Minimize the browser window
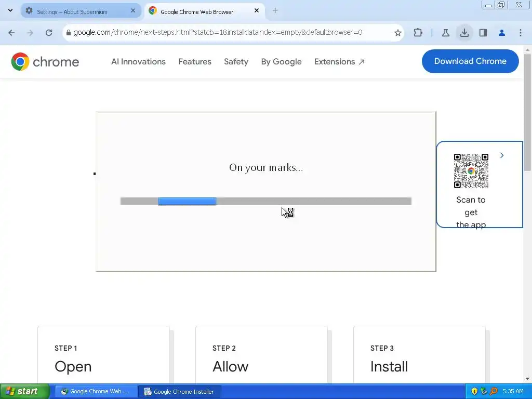The height and width of the screenshot is (399, 532). pyautogui.click(x=488, y=5)
